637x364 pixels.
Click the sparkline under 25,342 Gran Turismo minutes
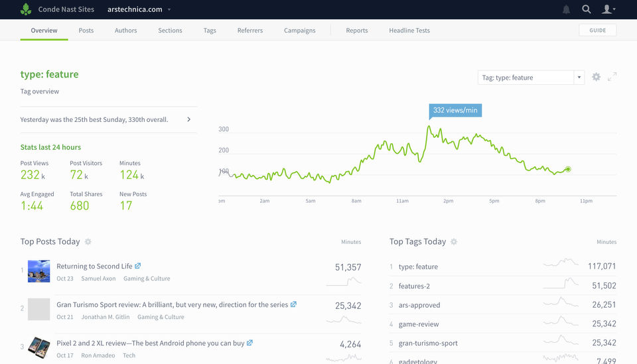tap(344, 320)
